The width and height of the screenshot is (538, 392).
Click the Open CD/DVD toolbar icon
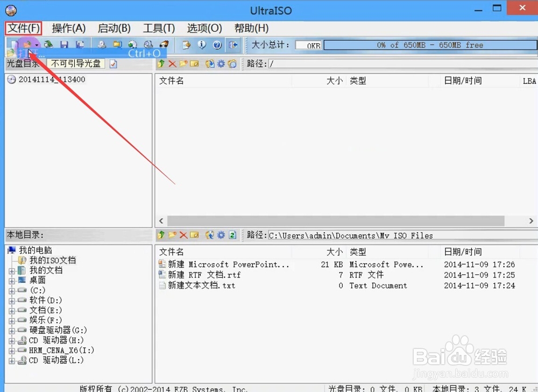tap(48, 45)
